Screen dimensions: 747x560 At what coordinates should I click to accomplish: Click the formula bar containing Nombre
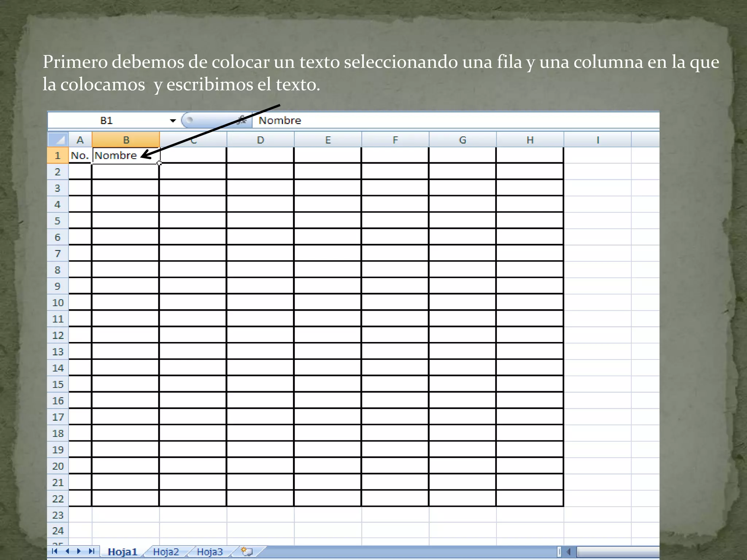(x=455, y=120)
